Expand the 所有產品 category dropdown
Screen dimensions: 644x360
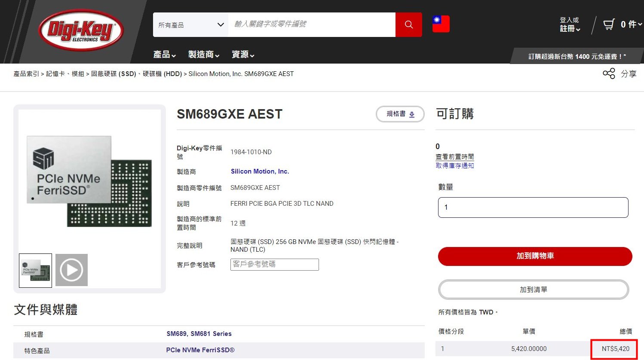(190, 25)
